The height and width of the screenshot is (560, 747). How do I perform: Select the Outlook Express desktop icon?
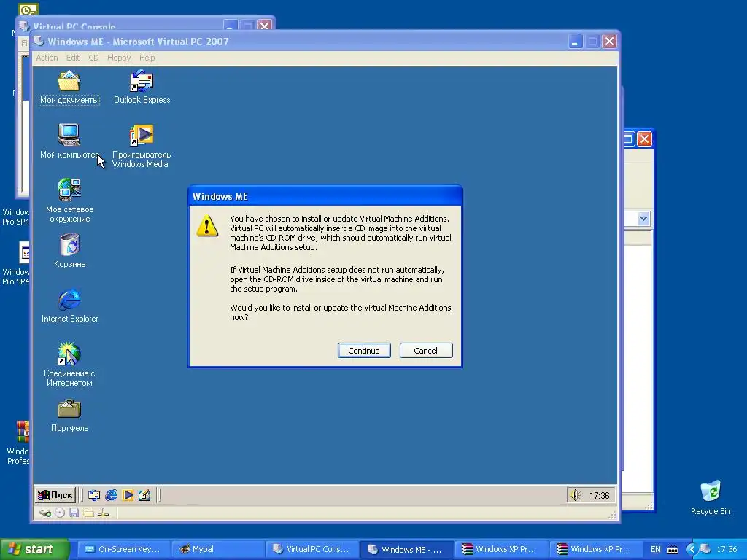coord(142,87)
